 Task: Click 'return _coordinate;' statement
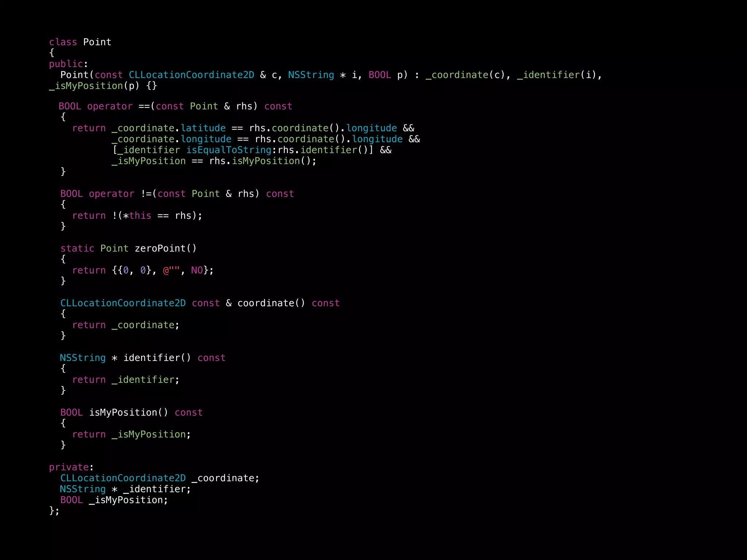point(126,325)
